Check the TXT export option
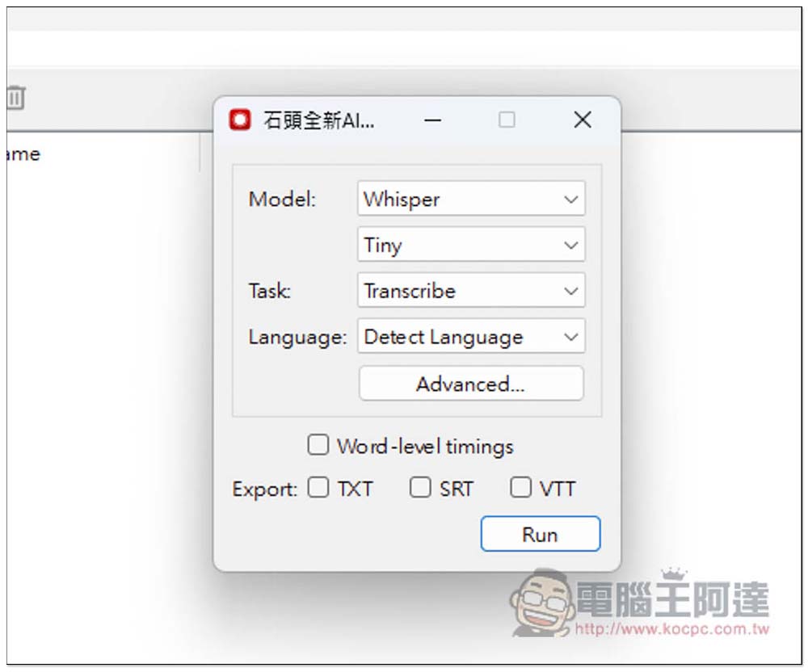The height and width of the screenshot is (672, 808). [319, 488]
